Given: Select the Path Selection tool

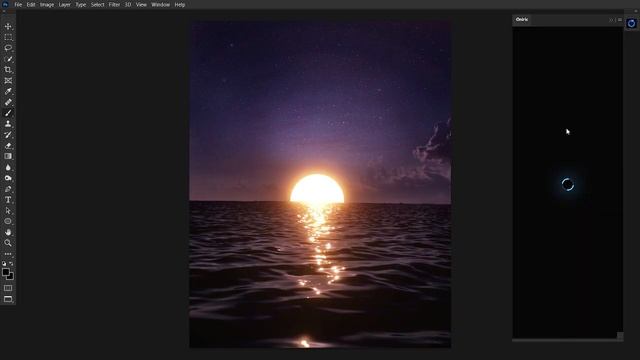Looking at the screenshot, I should (8, 211).
